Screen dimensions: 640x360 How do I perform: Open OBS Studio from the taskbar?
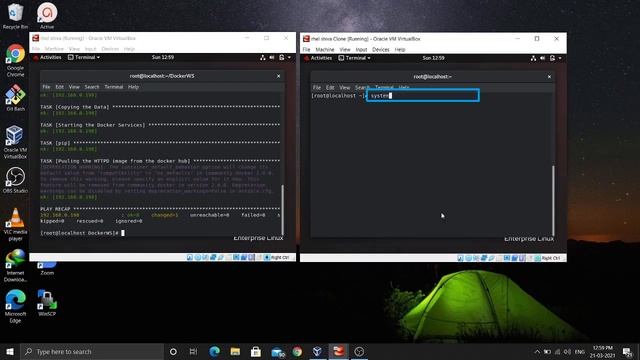tap(359, 351)
